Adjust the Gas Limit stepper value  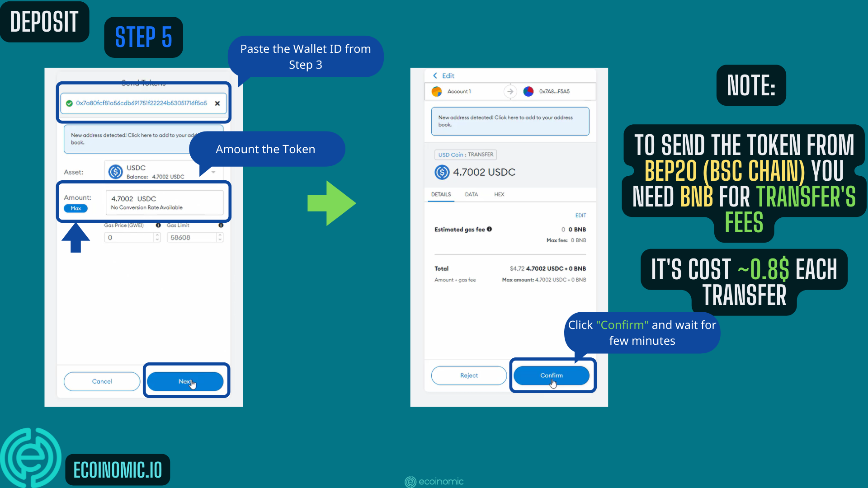[221, 237]
